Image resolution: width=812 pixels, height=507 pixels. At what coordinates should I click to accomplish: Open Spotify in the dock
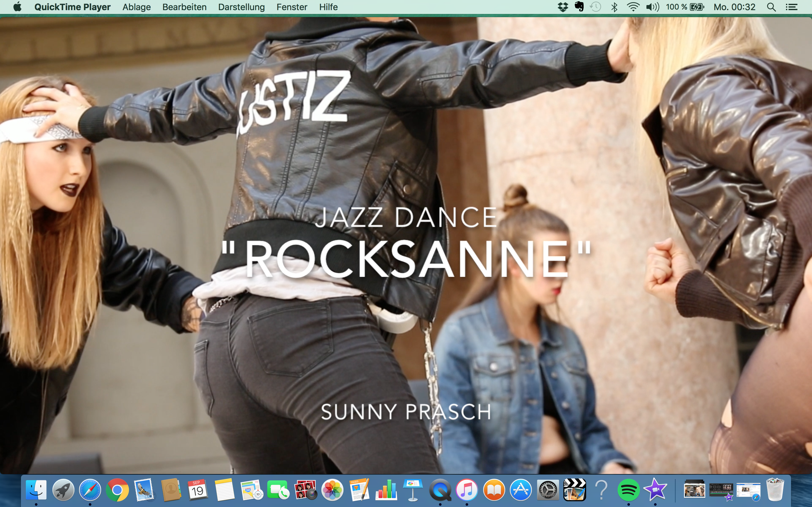tap(628, 490)
